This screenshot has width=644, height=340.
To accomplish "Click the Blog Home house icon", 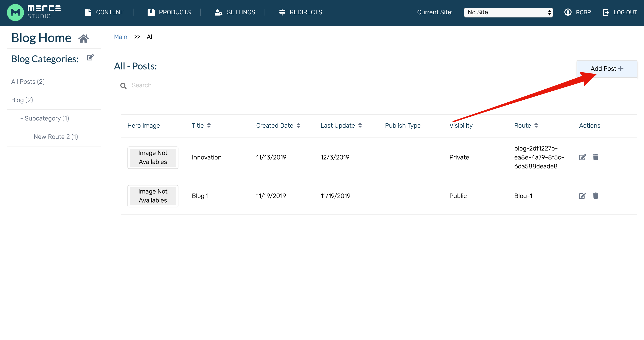I will tap(83, 39).
